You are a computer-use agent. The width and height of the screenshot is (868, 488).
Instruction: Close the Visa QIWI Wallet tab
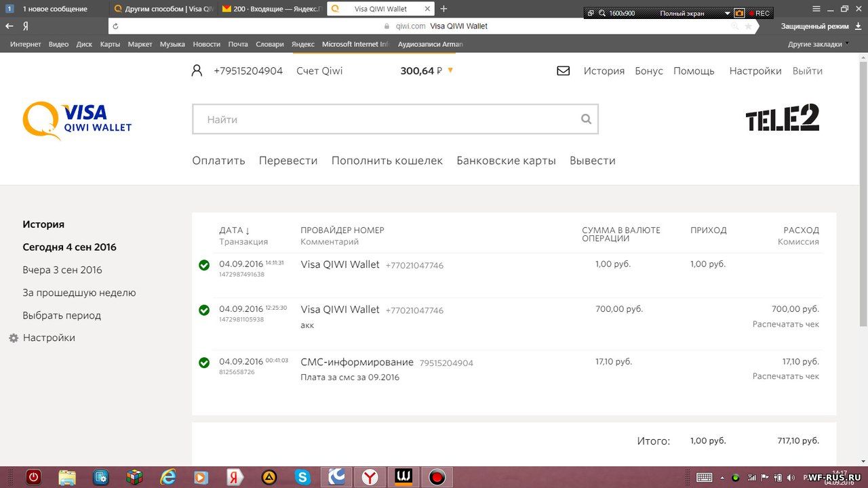[427, 9]
